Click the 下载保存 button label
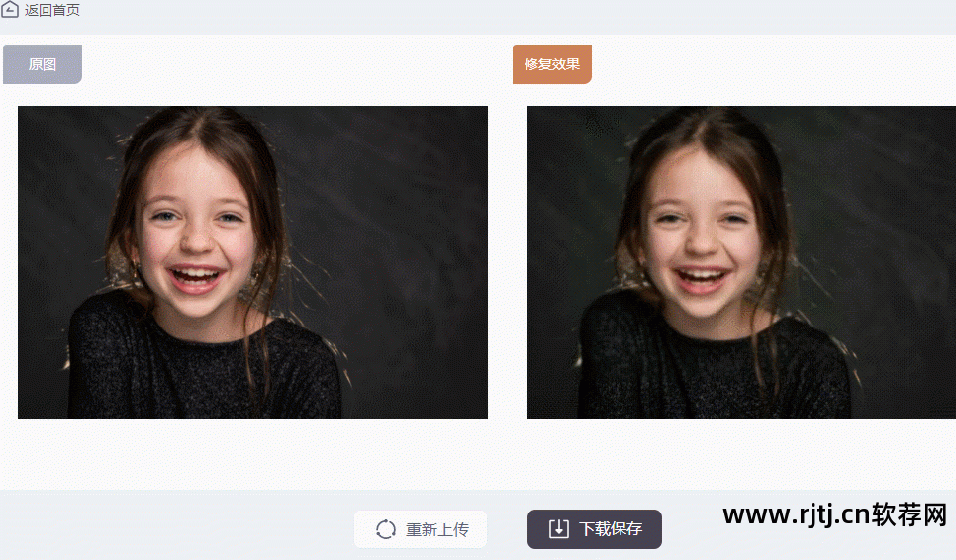Screen dimensions: 956x560 pos(611,529)
